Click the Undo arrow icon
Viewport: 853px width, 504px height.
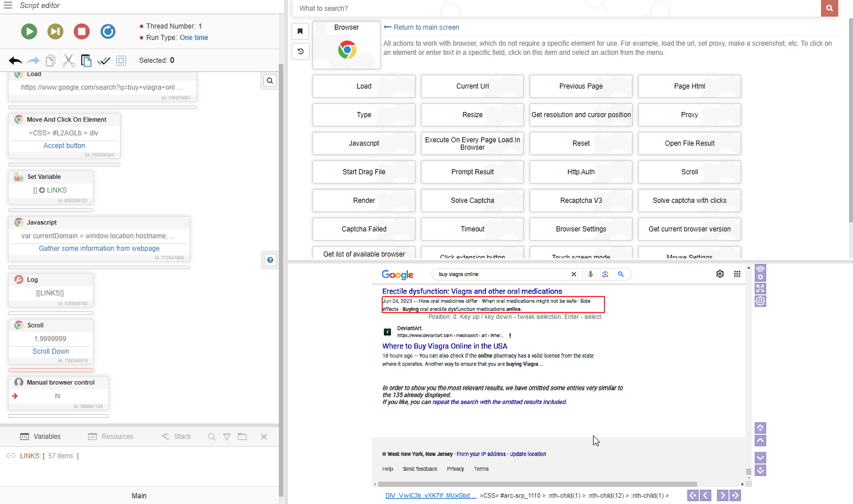(15, 61)
